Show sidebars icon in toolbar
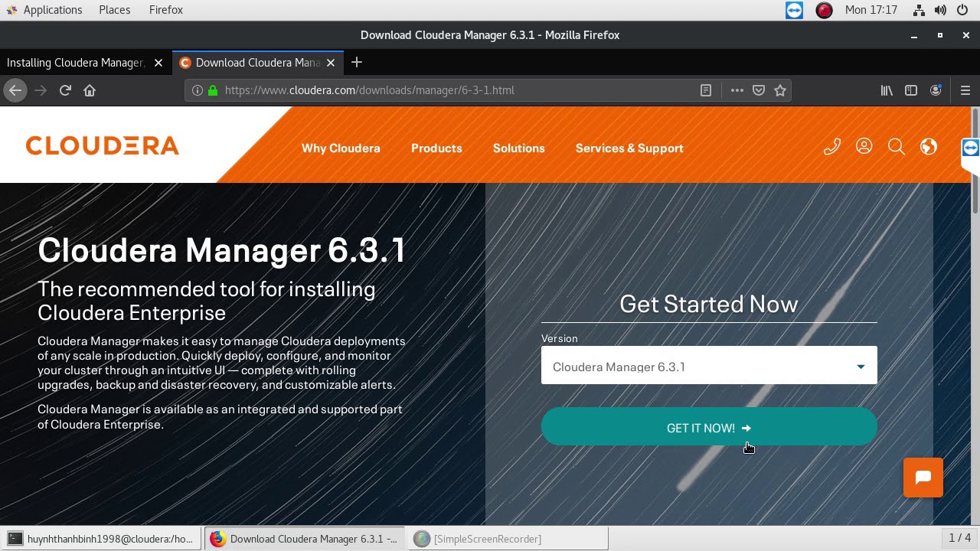Screen dimensions: 980x551 pyautogui.click(x=911, y=90)
